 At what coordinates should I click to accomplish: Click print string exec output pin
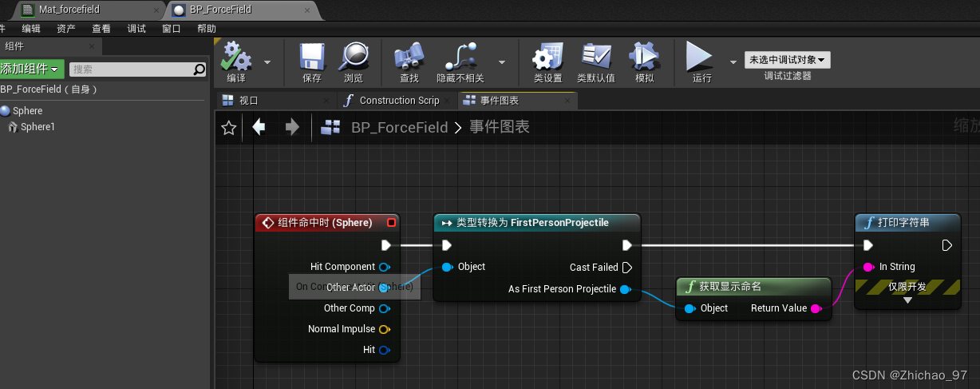[x=947, y=245]
